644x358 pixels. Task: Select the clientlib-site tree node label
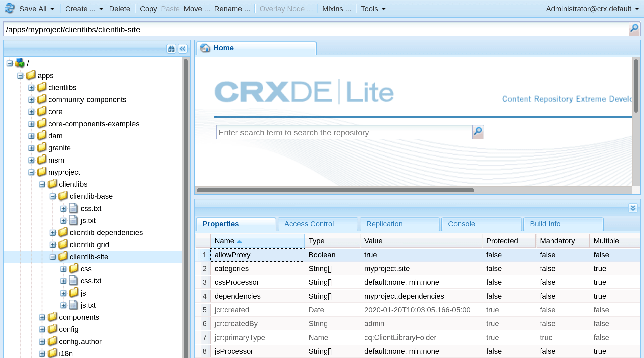coord(89,257)
